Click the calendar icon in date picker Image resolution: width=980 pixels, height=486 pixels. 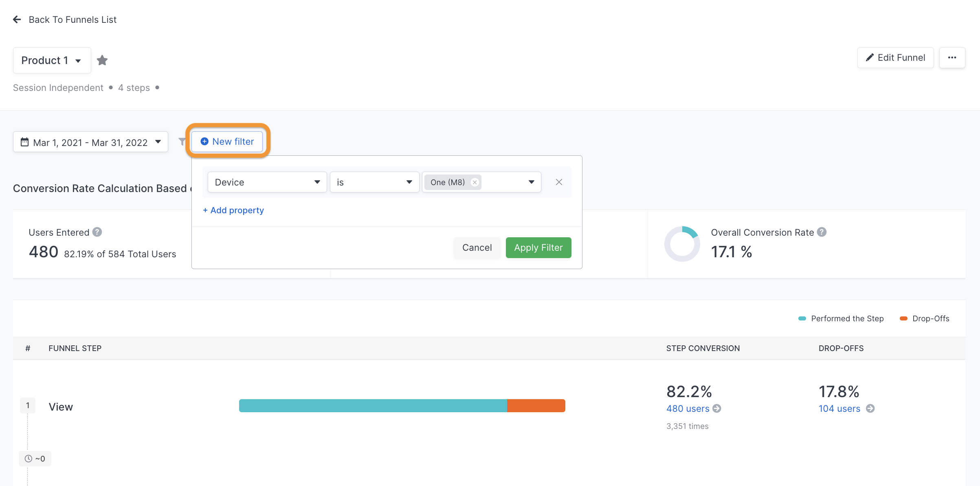(25, 142)
